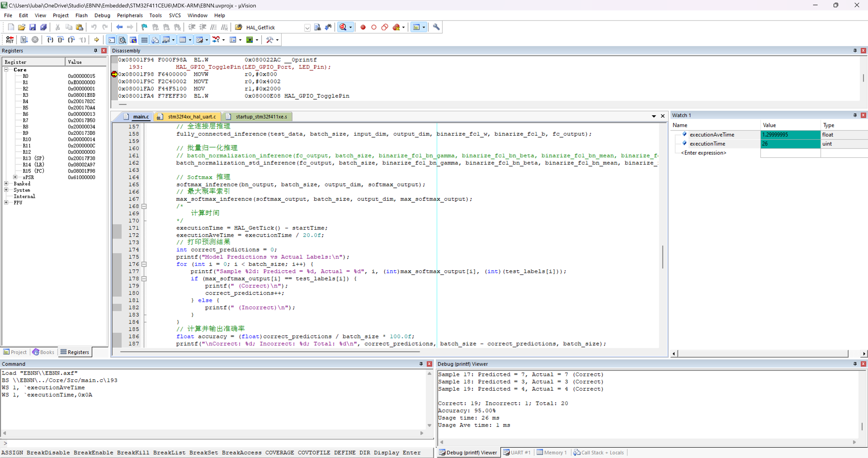Expand the Banked registers node
This screenshot has width=868, height=458.
tap(6, 183)
